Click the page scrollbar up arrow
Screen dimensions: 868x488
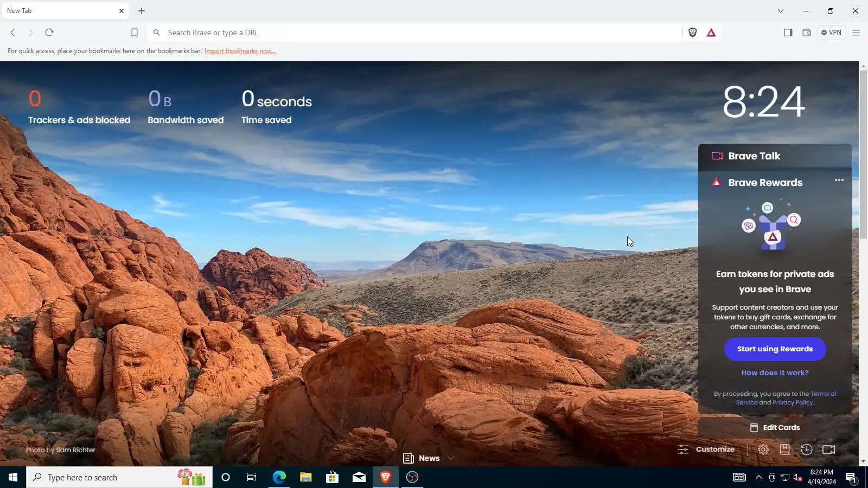pyautogui.click(x=863, y=66)
